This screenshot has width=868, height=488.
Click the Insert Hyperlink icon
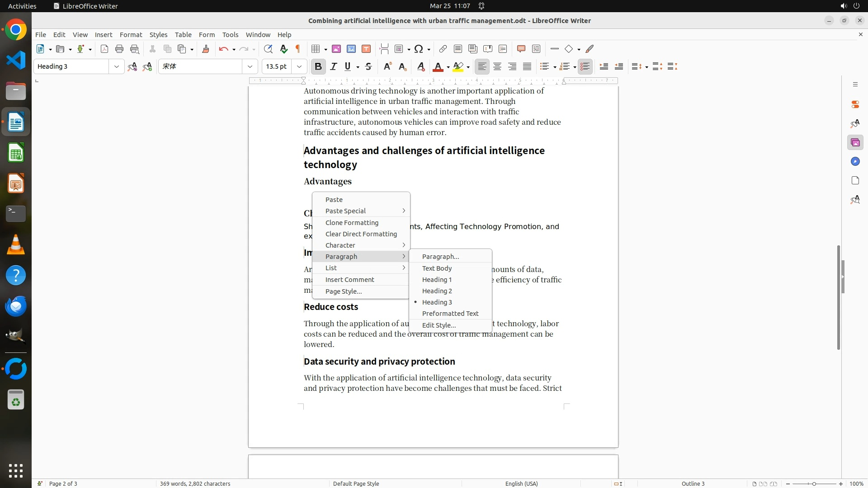pos(443,49)
